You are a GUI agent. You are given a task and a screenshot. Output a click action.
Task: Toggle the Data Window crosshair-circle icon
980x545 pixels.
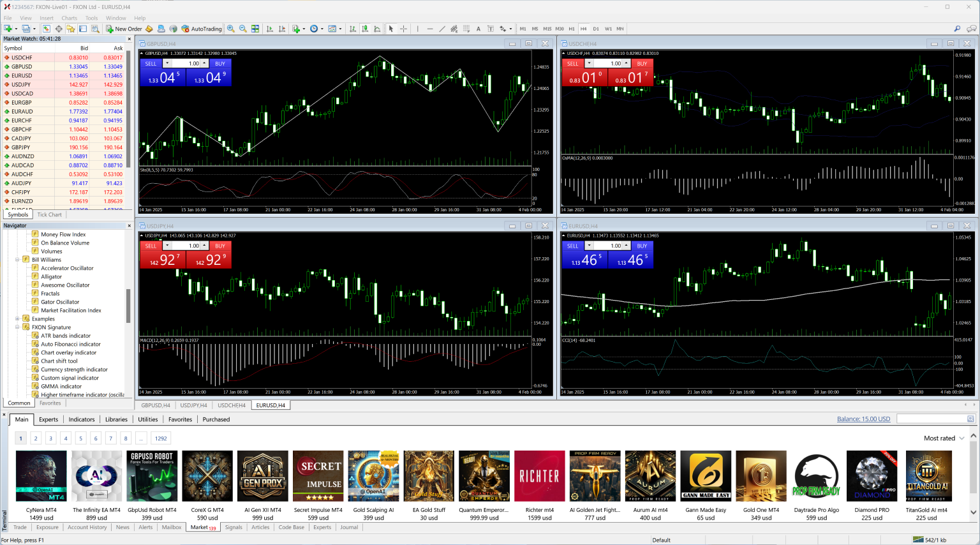point(59,29)
